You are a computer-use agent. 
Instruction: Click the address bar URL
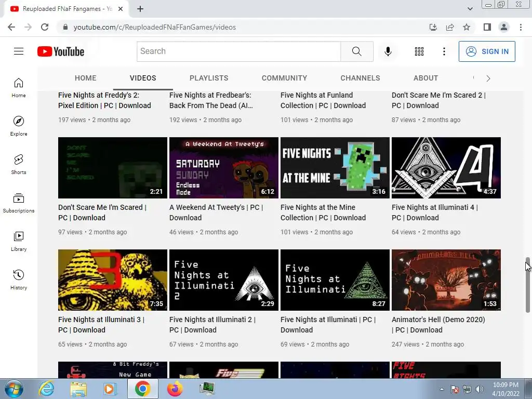click(154, 27)
